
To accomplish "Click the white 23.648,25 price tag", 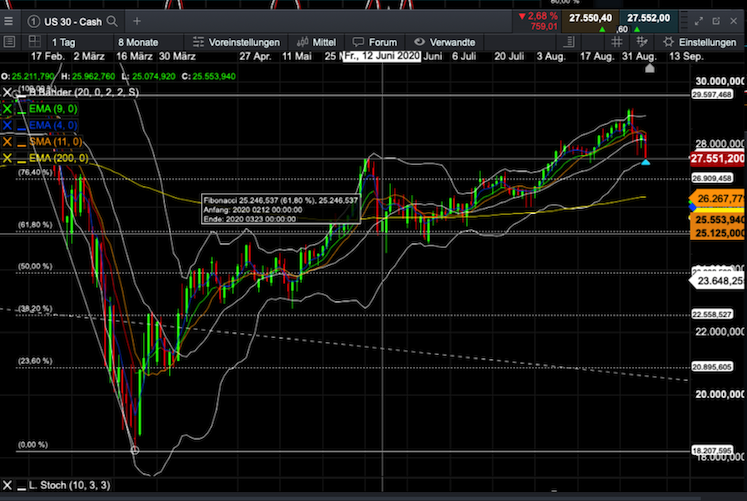I will tap(718, 281).
